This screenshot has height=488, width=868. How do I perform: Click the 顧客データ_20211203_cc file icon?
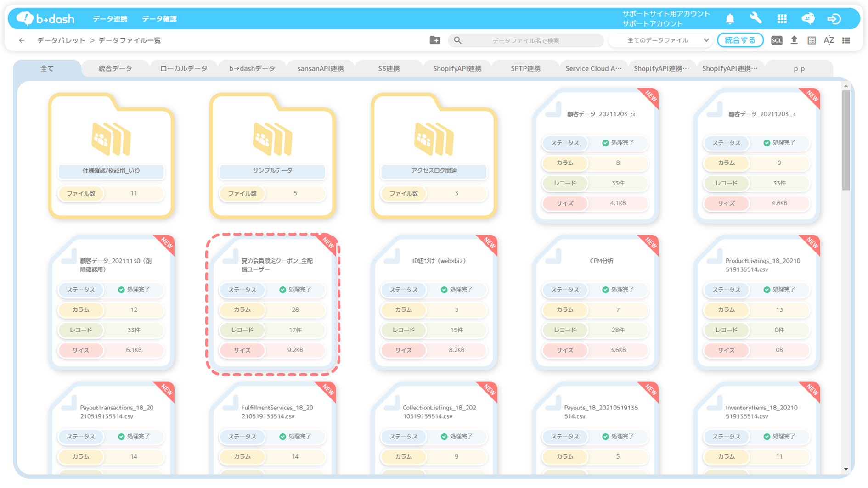click(x=553, y=110)
